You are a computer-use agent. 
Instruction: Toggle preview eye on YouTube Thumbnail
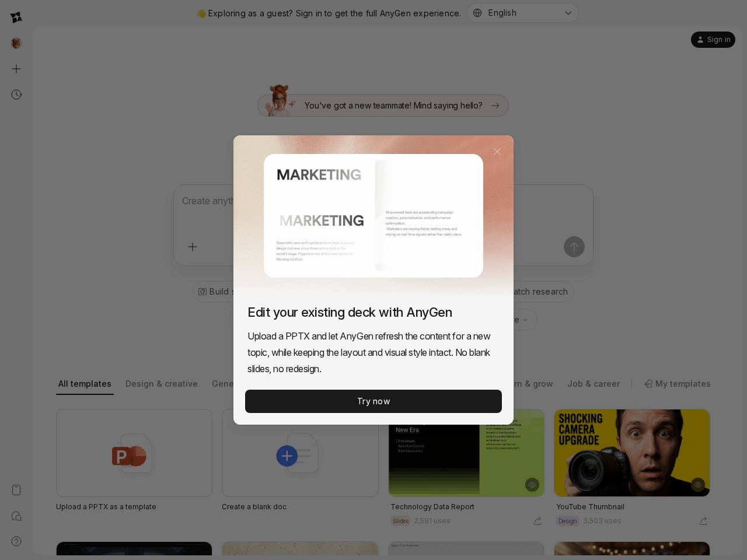pyautogui.click(x=697, y=485)
